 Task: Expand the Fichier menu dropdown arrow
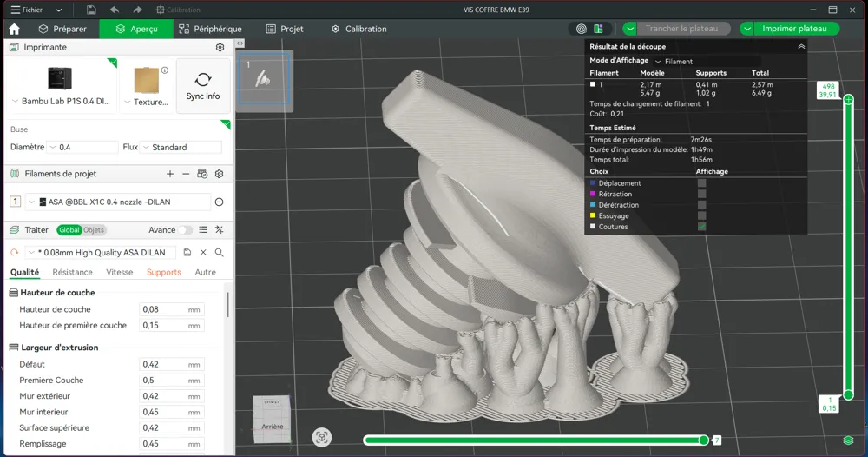(59, 10)
